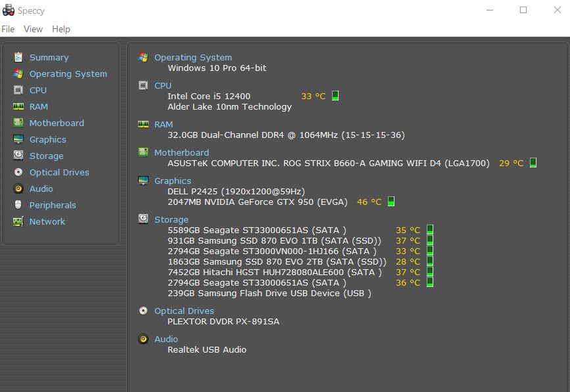
Task: Click 'DELL P2425 (1920x1200@59Hz)' text
Action: [x=236, y=191]
